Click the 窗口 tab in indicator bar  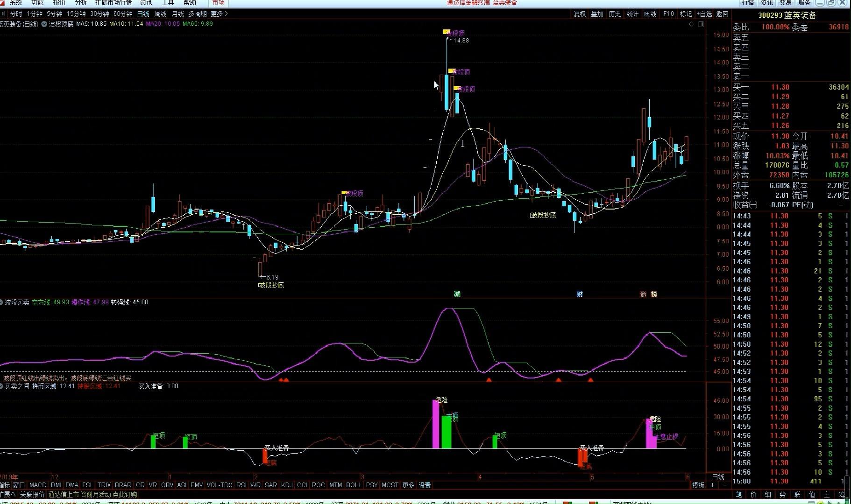(19, 485)
